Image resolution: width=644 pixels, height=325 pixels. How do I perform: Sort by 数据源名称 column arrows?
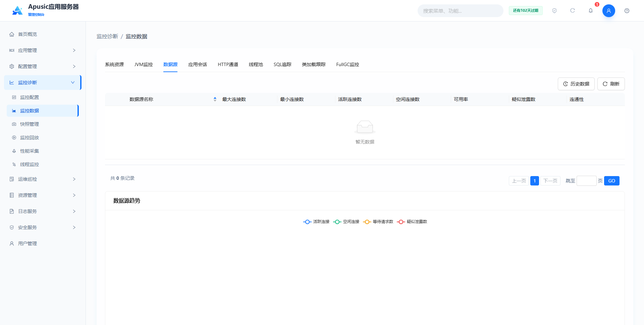(x=215, y=99)
